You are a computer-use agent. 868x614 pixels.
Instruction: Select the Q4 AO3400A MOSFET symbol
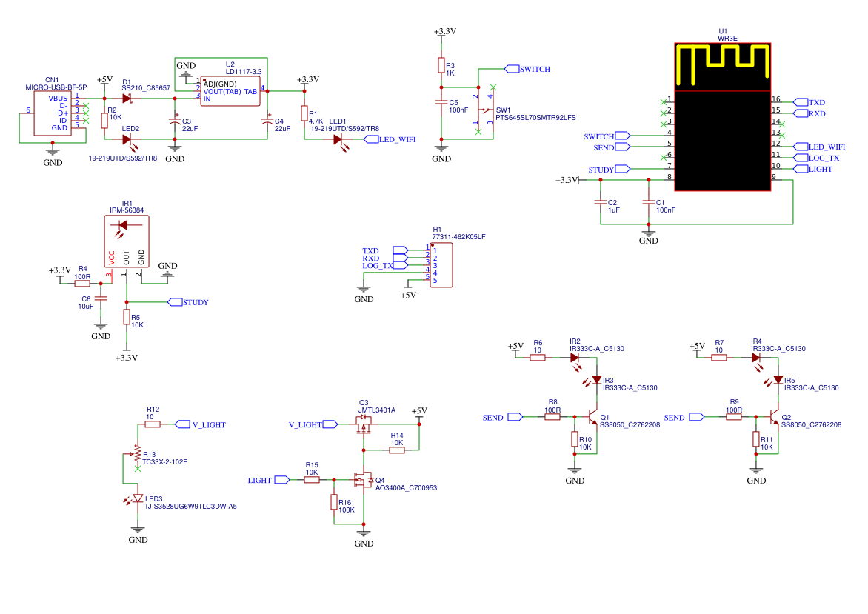coord(364,479)
